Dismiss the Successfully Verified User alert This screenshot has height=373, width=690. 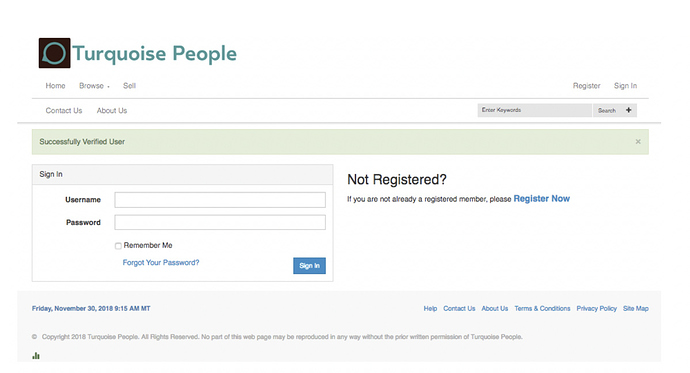638,142
